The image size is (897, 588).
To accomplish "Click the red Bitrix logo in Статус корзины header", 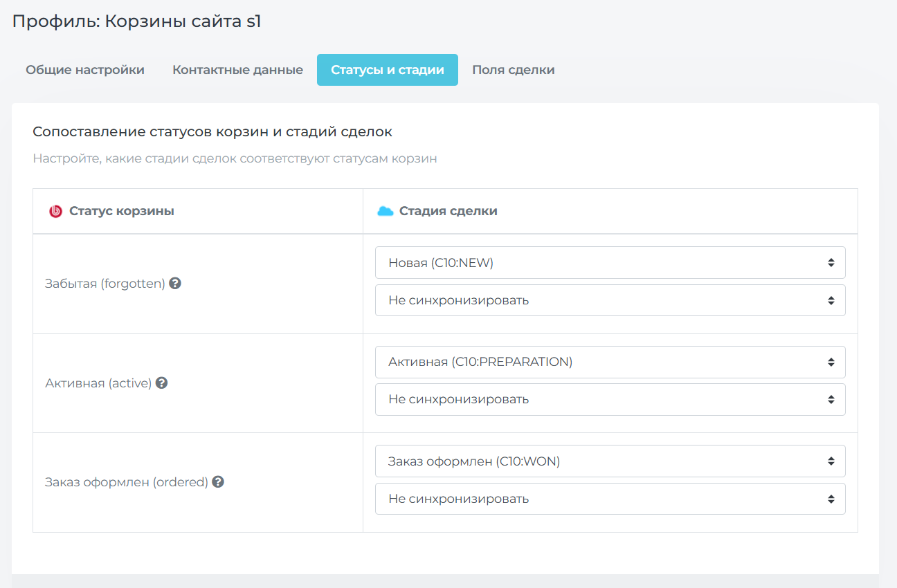I will (55, 211).
